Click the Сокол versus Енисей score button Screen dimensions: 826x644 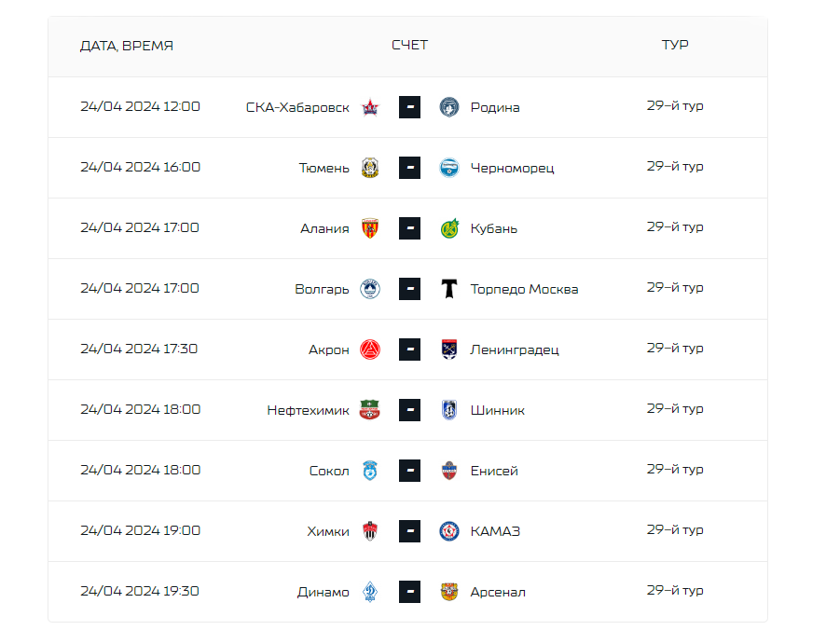(410, 471)
